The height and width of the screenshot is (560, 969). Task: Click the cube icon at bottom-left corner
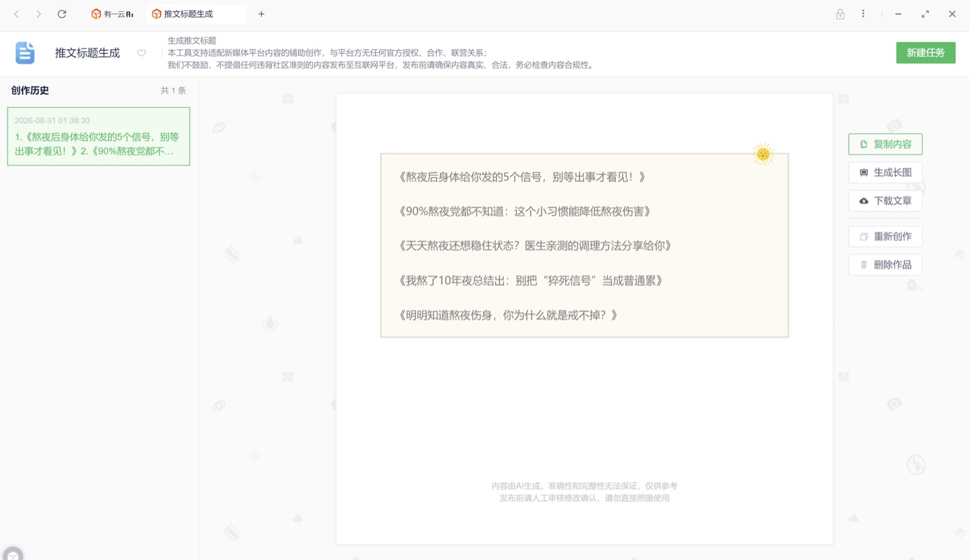tap(13, 554)
